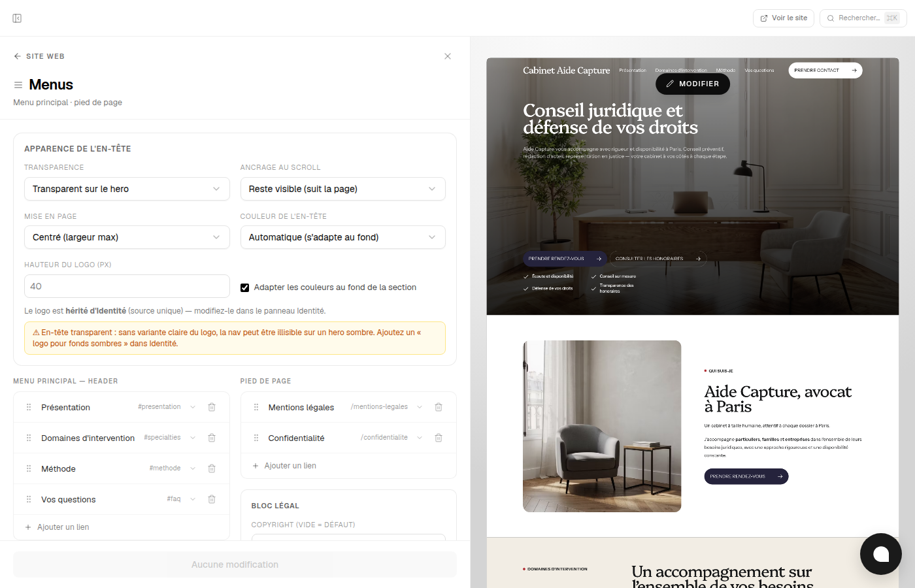Edit the Vos questions link label
Screen dimensions: 915x588
pos(68,499)
